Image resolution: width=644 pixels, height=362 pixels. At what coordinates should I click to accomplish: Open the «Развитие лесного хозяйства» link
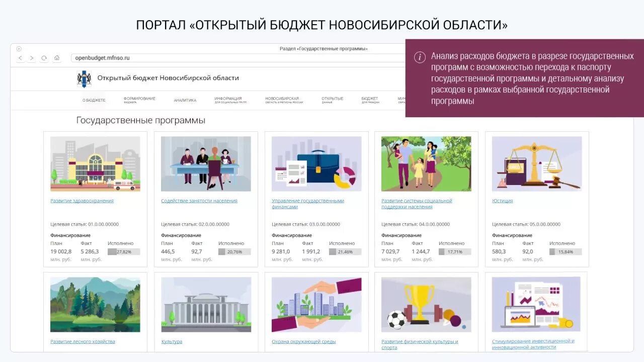pyautogui.click(x=83, y=341)
